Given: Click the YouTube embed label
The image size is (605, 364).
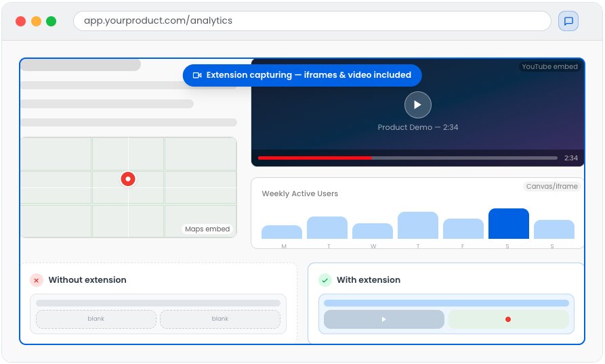Looking at the screenshot, I should [x=549, y=66].
